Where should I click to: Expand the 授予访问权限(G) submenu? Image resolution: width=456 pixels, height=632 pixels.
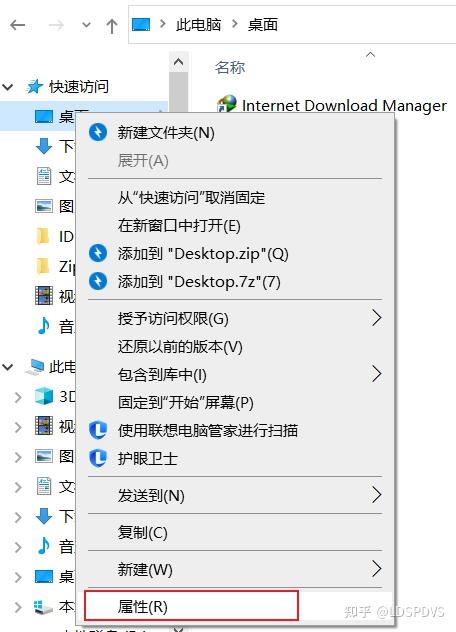[x=376, y=318]
